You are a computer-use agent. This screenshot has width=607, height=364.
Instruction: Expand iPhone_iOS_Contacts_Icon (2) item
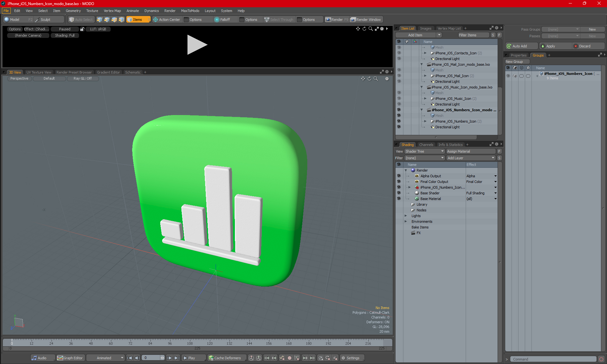click(425, 53)
